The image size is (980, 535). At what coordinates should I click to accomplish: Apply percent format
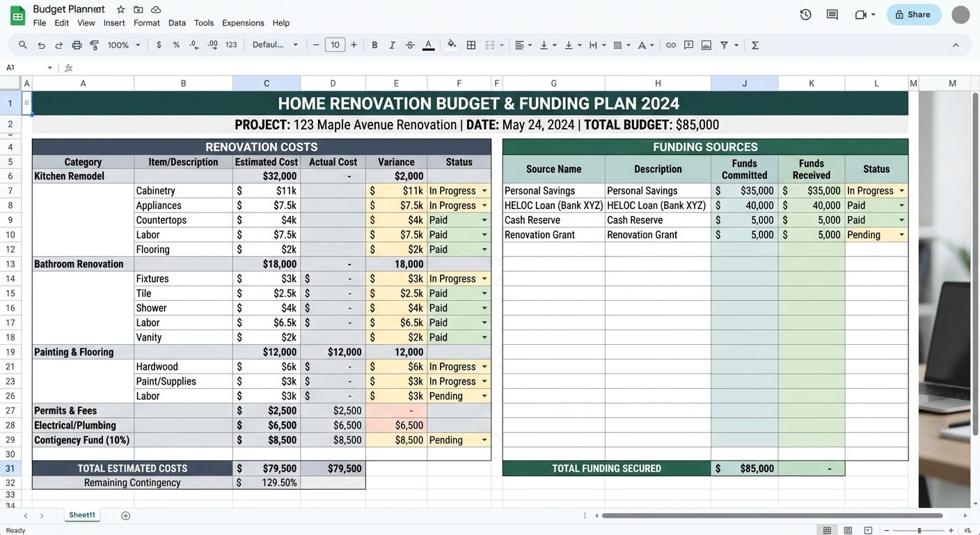point(176,45)
